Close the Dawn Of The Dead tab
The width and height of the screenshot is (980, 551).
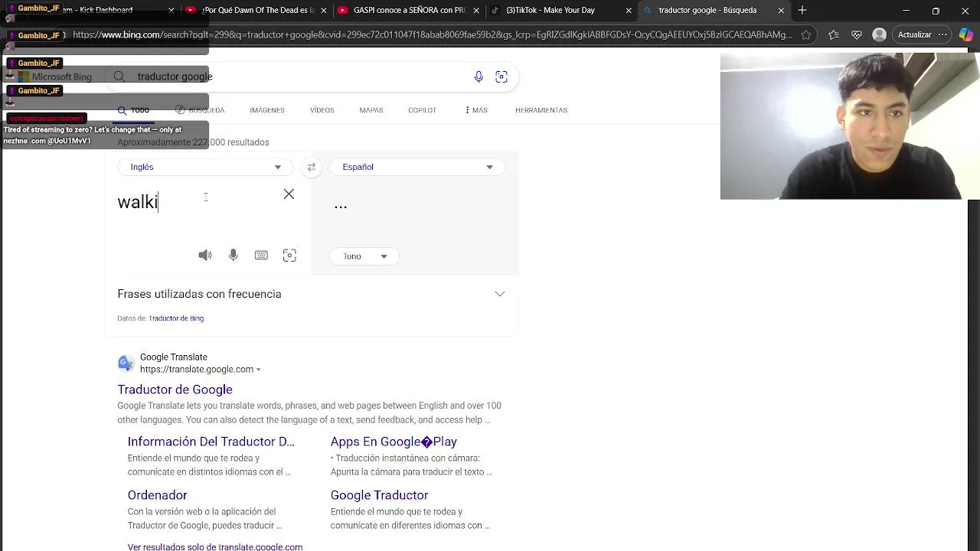tap(323, 11)
